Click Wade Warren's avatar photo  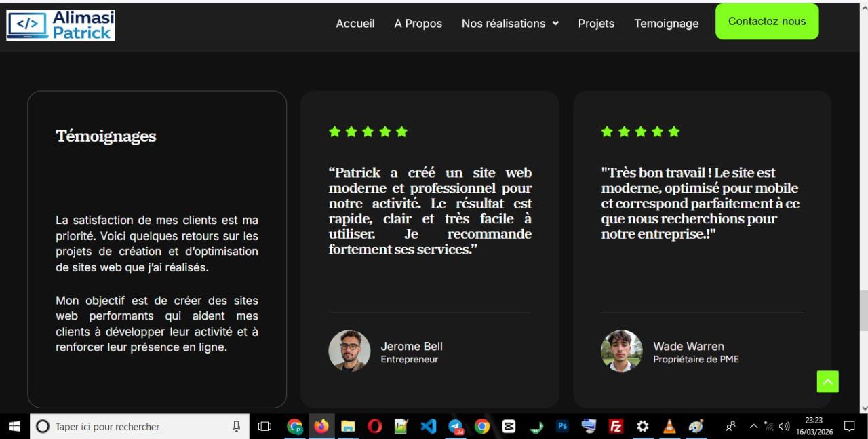(x=622, y=351)
